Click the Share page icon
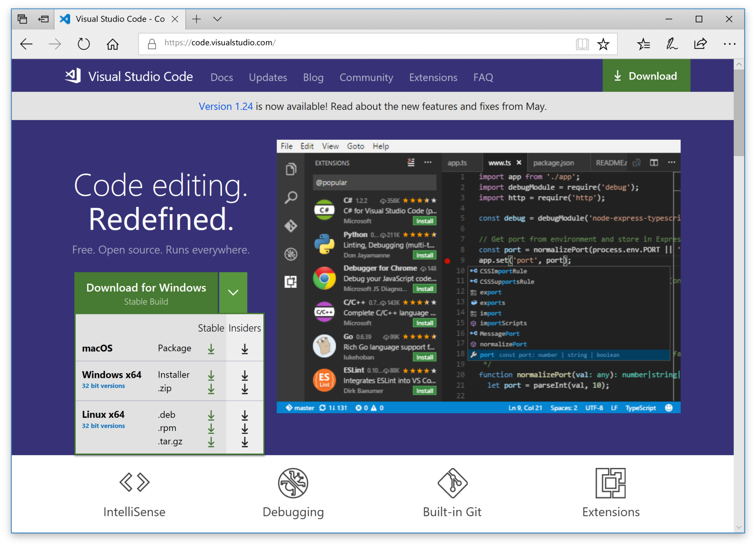The width and height of the screenshot is (756, 547). coord(700,44)
